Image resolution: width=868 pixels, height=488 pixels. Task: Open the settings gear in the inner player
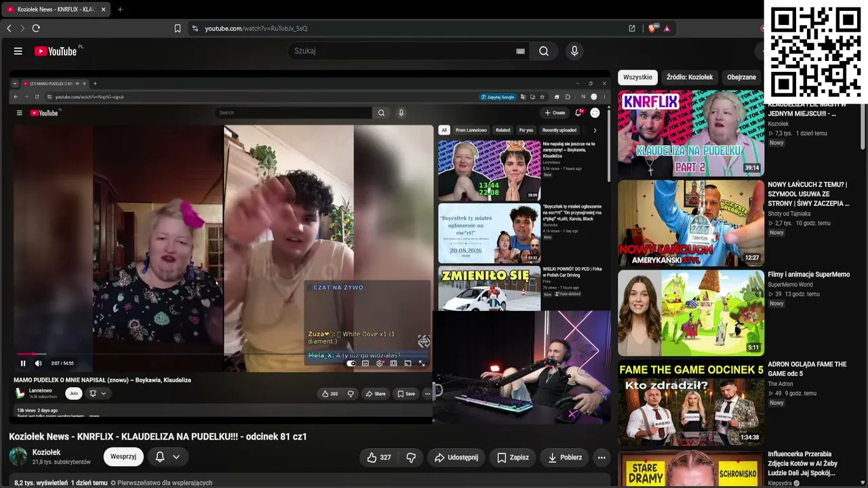[x=379, y=363]
